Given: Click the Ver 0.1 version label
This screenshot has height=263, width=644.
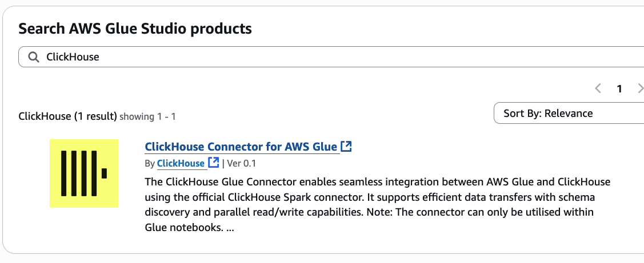Looking at the screenshot, I should click(242, 163).
